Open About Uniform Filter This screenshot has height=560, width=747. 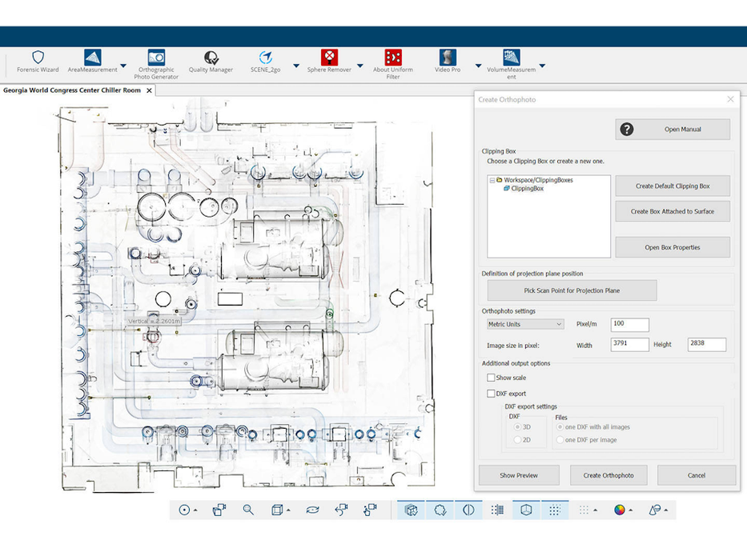click(393, 58)
